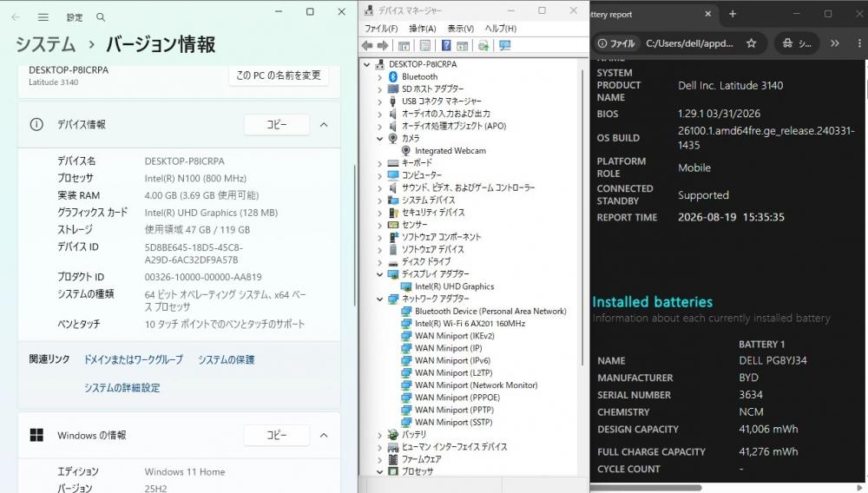868x493 pixels.
Task: Click the update driver toolbar icon
Action: tap(483, 45)
